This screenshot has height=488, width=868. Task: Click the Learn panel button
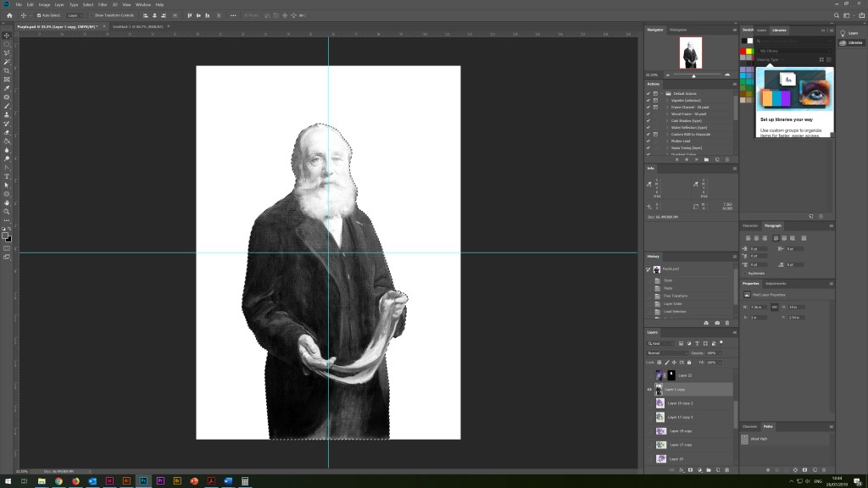tap(848, 34)
